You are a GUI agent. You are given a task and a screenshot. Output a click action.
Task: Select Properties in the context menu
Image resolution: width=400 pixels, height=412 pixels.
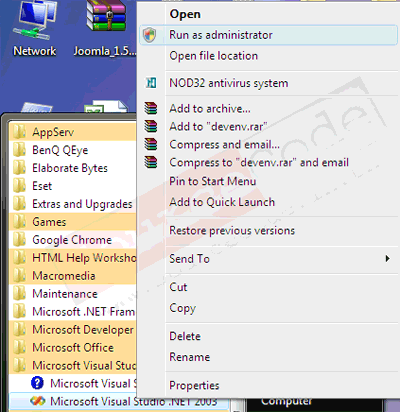click(194, 385)
